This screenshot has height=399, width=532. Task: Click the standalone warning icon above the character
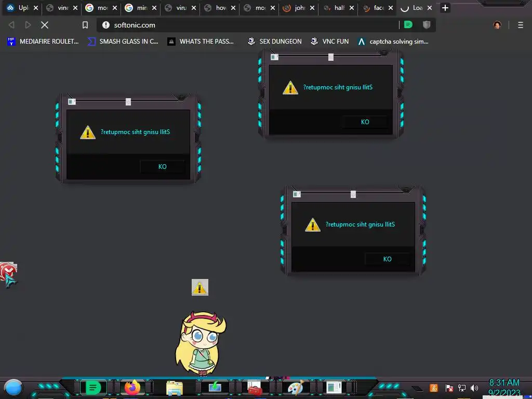[200, 287]
